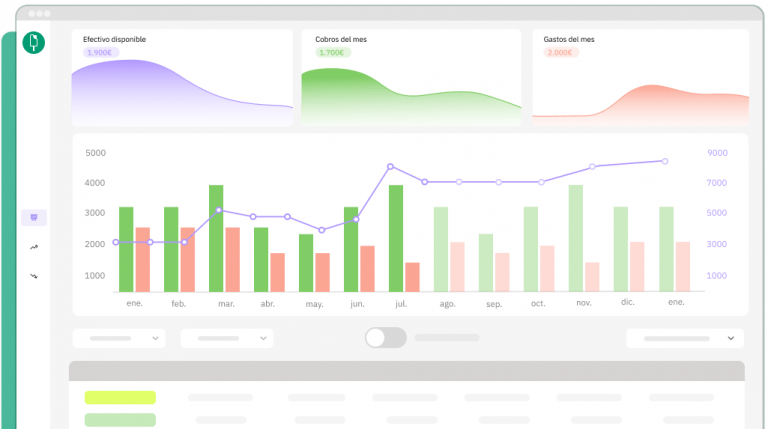Screen dimensions: 768x429
Task: Click the green app logo in sidebar
Action: point(35,42)
